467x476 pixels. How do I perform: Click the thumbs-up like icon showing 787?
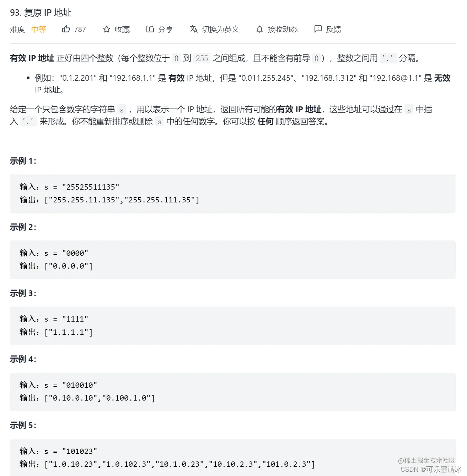(66, 29)
